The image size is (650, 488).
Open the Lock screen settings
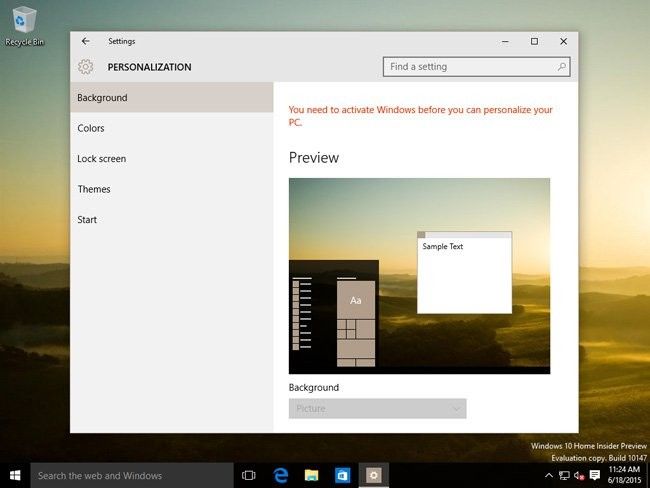pyautogui.click(x=101, y=159)
